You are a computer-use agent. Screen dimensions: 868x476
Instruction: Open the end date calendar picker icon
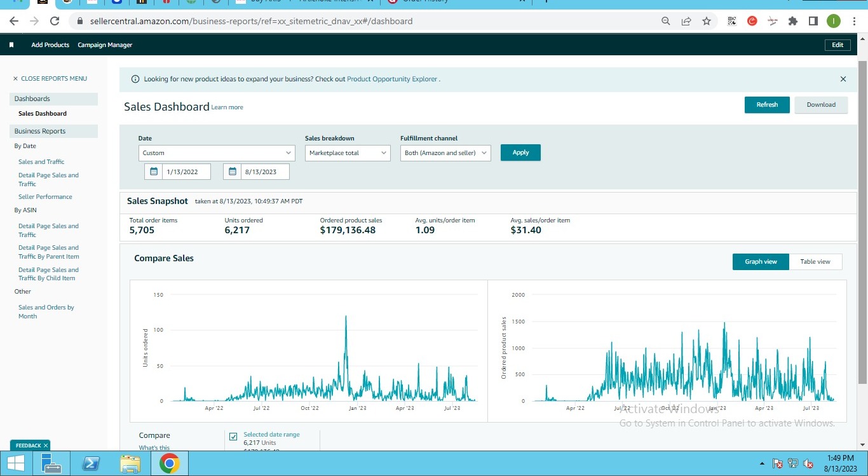pos(232,172)
